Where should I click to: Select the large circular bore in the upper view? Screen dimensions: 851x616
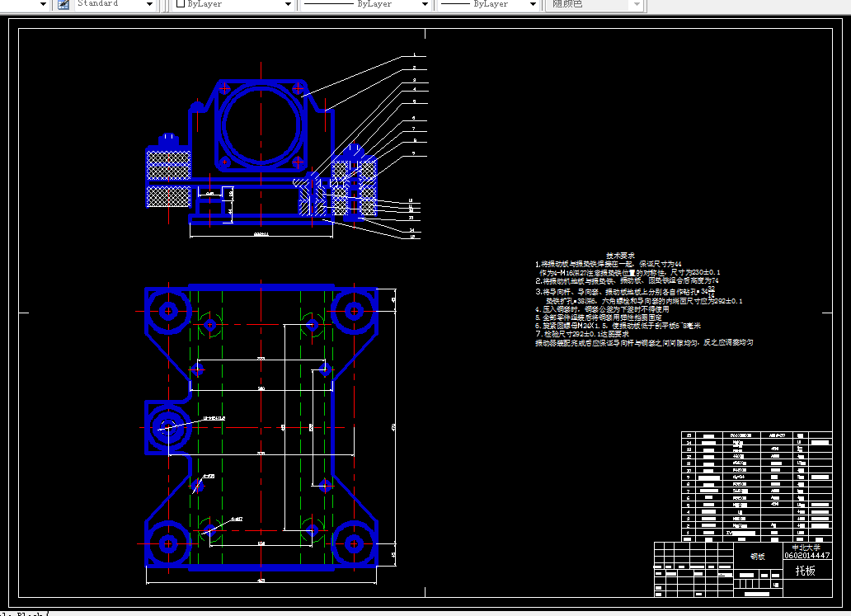pos(261,126)
